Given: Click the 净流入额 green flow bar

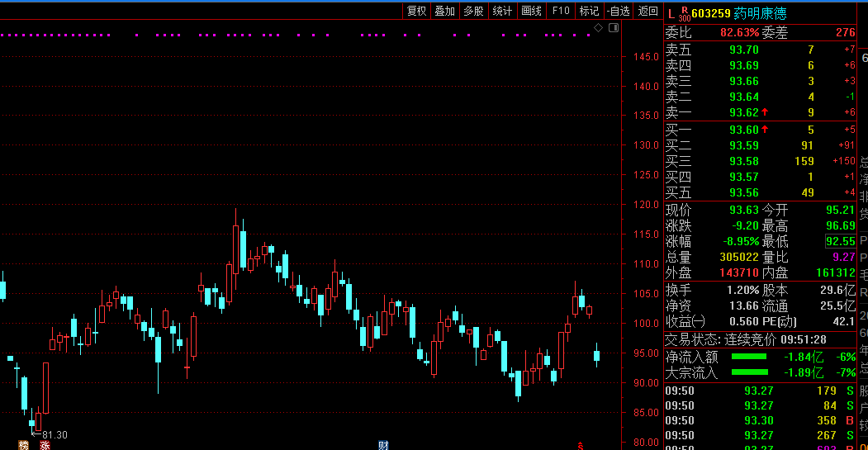Looking at the screenshot, I should click(749, 357).
